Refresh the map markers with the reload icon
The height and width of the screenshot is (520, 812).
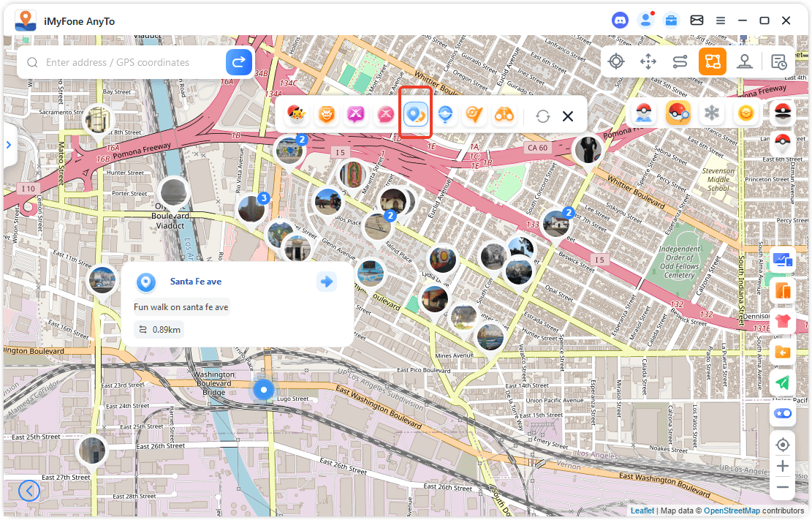542,116
